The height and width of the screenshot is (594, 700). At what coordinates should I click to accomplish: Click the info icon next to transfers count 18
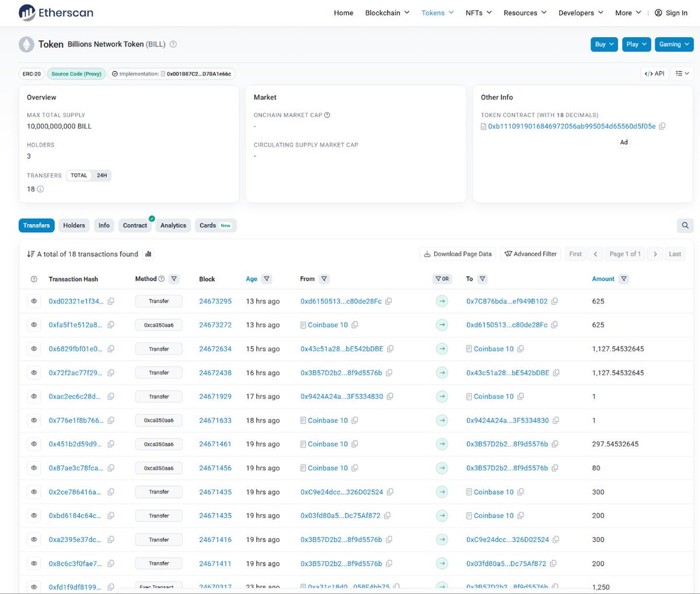40,189
